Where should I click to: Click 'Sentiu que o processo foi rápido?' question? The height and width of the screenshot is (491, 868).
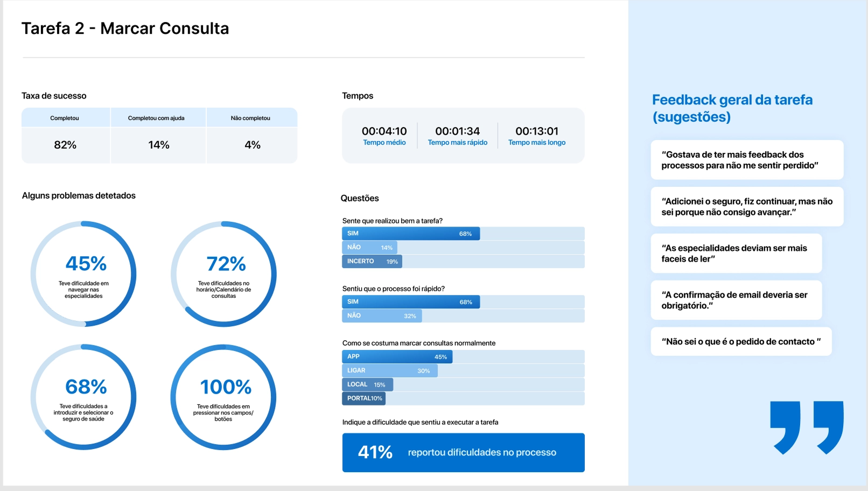[x=394, y=289]
